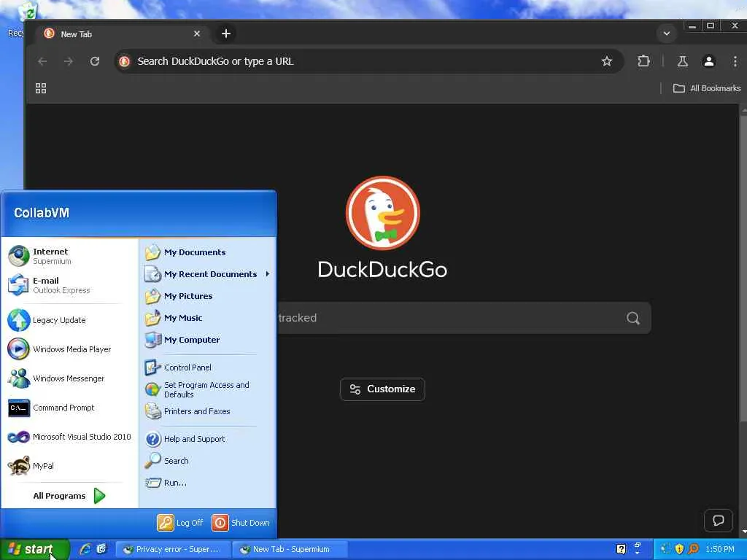Open My Documents folder
The image size is (747, 560).
click(207, 252)
